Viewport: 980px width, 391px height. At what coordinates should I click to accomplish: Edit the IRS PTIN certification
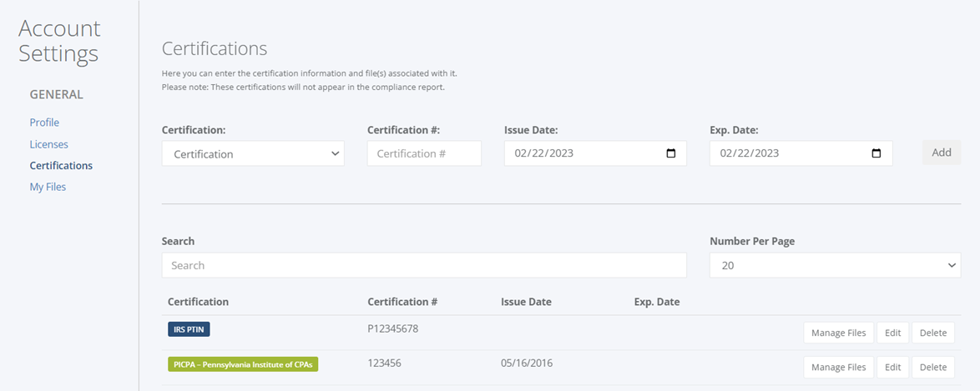point(892,333)
